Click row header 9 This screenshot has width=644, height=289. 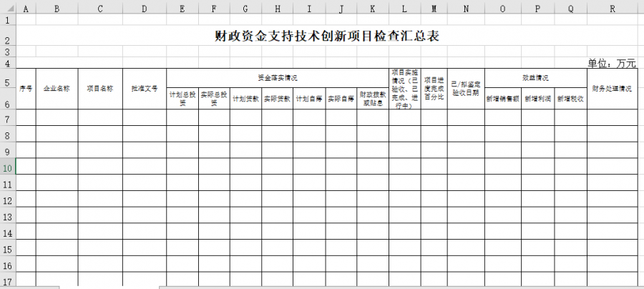8,150
